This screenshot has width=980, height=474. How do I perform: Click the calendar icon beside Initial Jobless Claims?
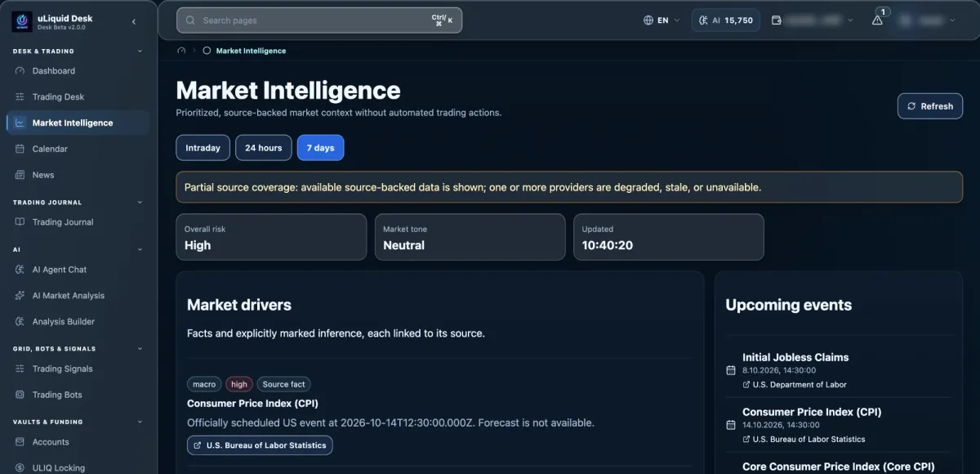(x=731, y=370)
